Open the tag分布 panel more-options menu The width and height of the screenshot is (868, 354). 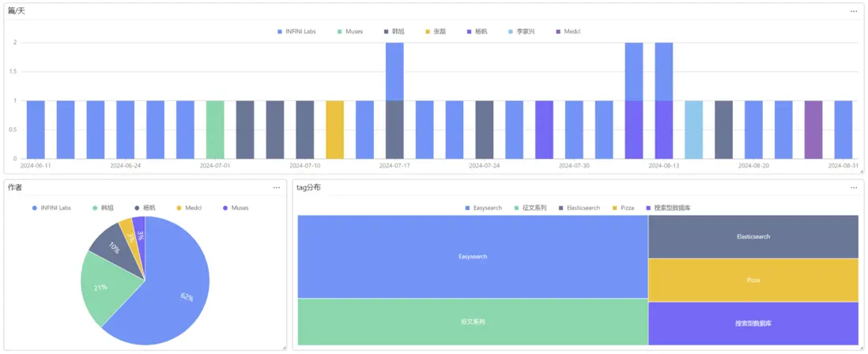coord(854,187)
